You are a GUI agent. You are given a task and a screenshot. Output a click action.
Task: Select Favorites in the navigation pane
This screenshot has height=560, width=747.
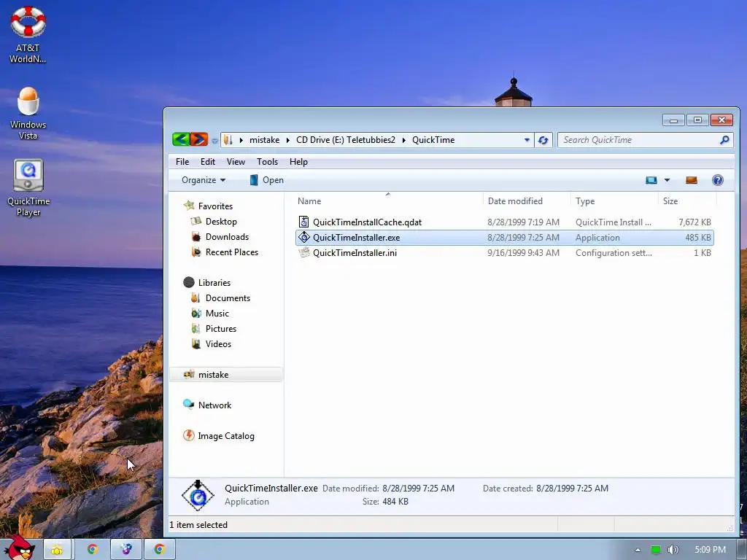215,206
